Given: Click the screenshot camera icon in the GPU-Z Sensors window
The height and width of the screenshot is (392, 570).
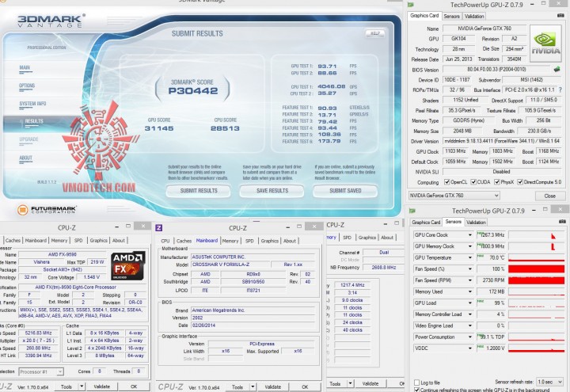Looking at the screenshot, I should 562,222.
